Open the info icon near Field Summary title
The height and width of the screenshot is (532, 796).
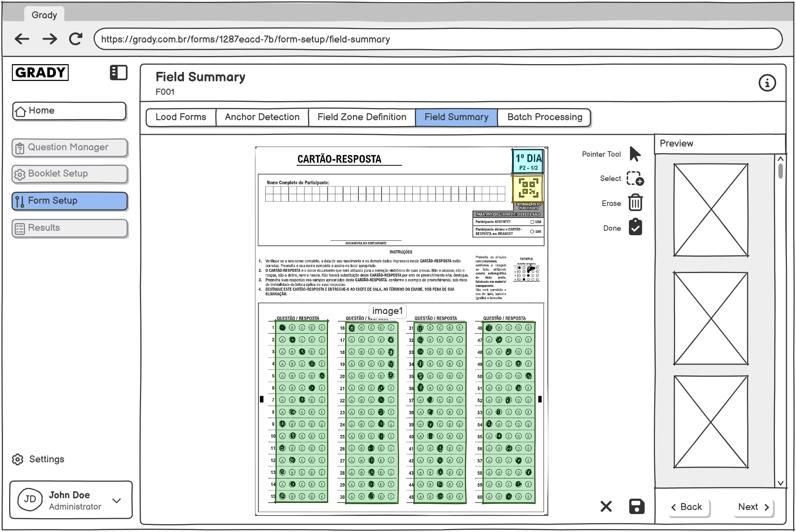[767, 83]
